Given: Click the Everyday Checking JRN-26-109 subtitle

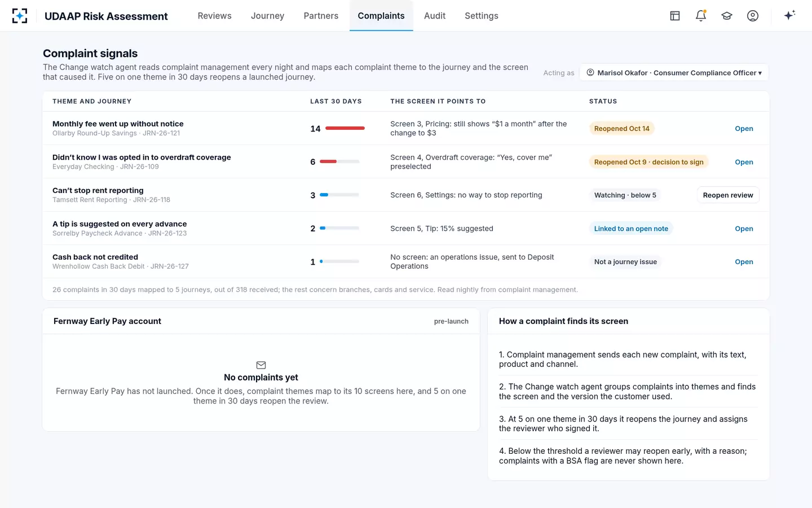Looking at the screenshot, I should 105,167.
